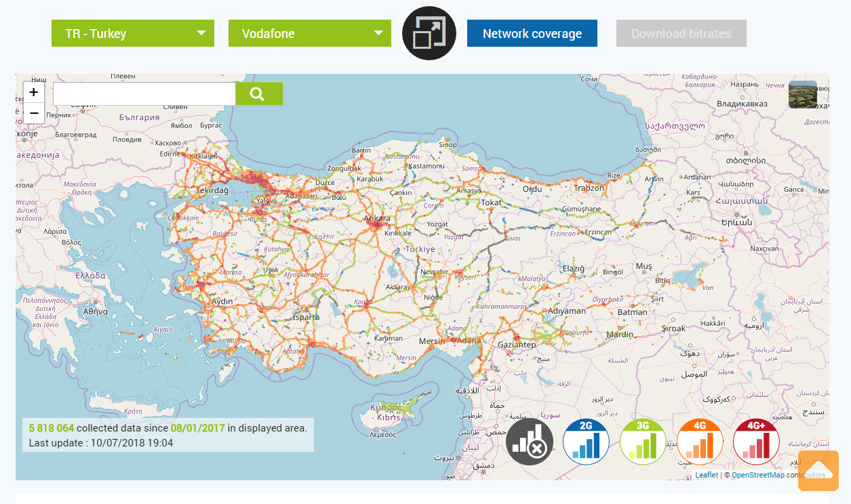The width and height of the screenshot is (851, 504).
Task: Click the Trabzon label on the map
Action: (x=589, y=188)
